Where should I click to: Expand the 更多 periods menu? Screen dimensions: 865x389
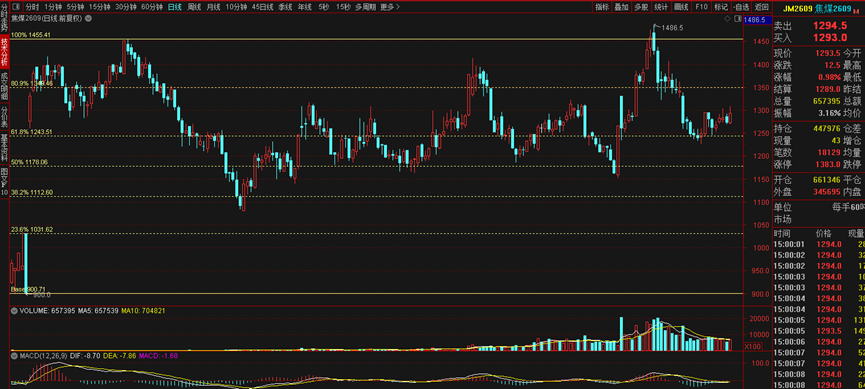coord(389,7)
